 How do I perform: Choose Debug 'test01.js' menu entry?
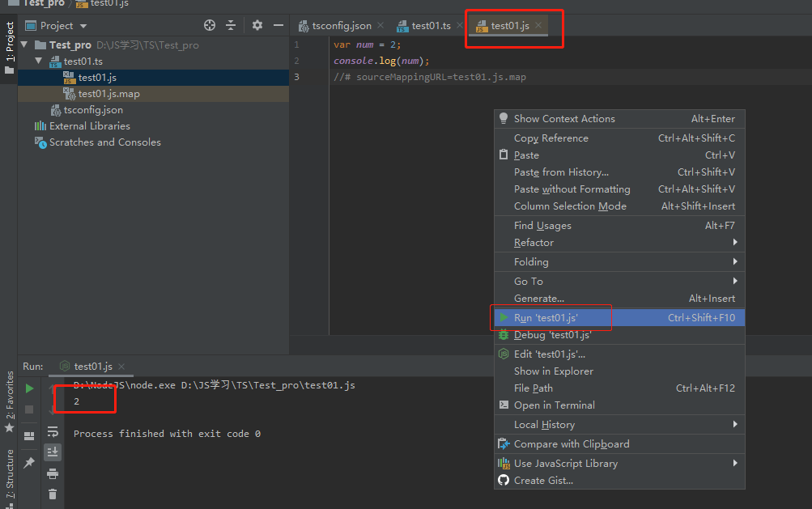[619, 335]
